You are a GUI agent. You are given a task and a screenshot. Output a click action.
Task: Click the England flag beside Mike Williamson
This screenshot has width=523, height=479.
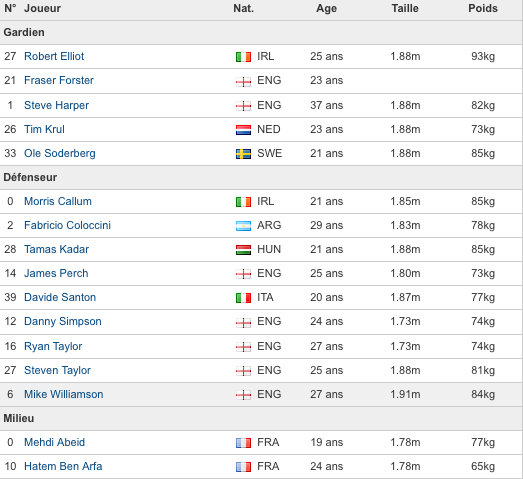pyautogui.click(x=243, y=395)
